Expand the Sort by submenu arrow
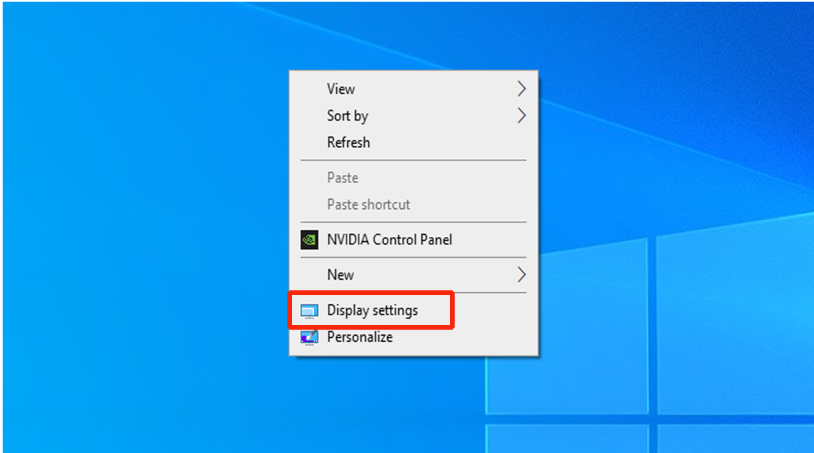This screenshot has height=453, width=814. coord(521,116)
